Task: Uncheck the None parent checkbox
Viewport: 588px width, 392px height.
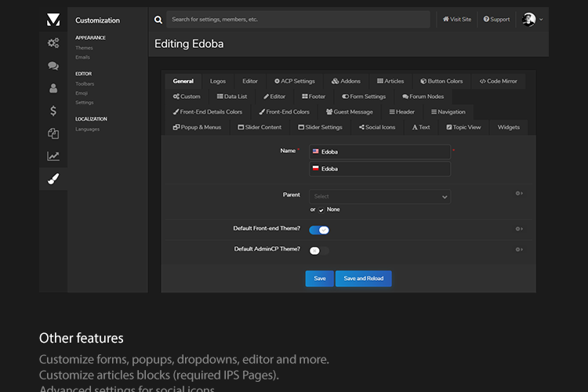Action: point(321,210)
